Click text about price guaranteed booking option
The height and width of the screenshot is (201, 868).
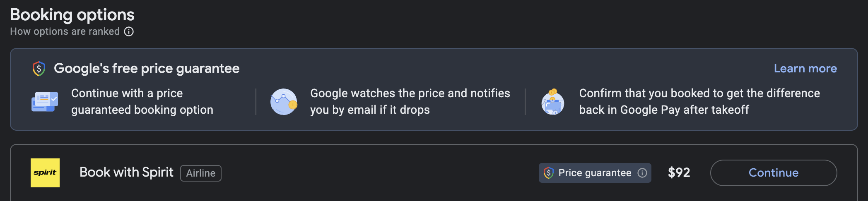tap(142, 102)
